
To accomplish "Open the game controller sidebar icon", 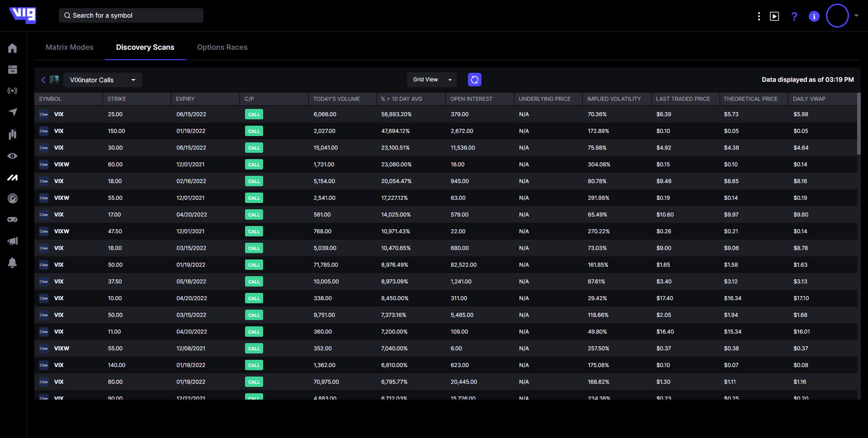I will (13, 220).
